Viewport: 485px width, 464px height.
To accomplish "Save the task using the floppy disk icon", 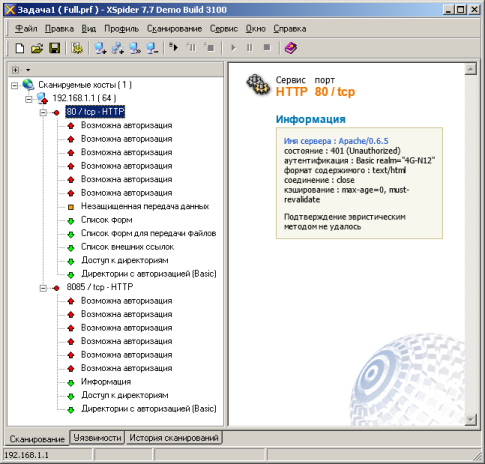I will coord(54,48).
